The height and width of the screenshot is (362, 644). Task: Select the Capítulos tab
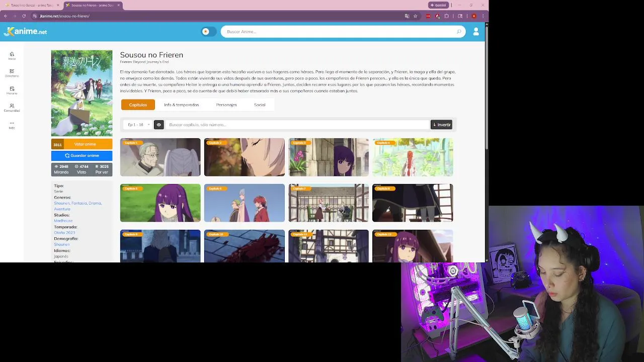point(138,105)
